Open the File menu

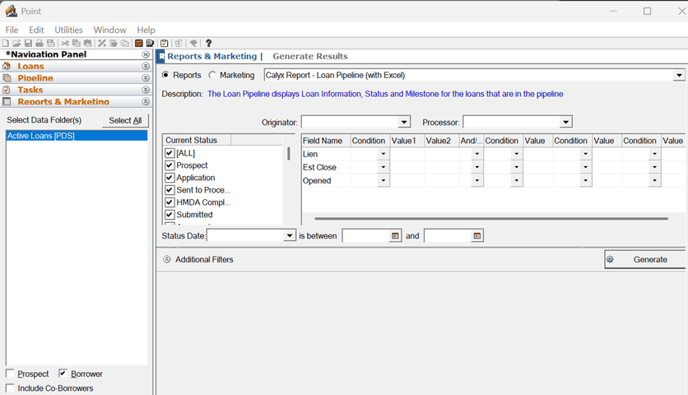click(12, 30)
